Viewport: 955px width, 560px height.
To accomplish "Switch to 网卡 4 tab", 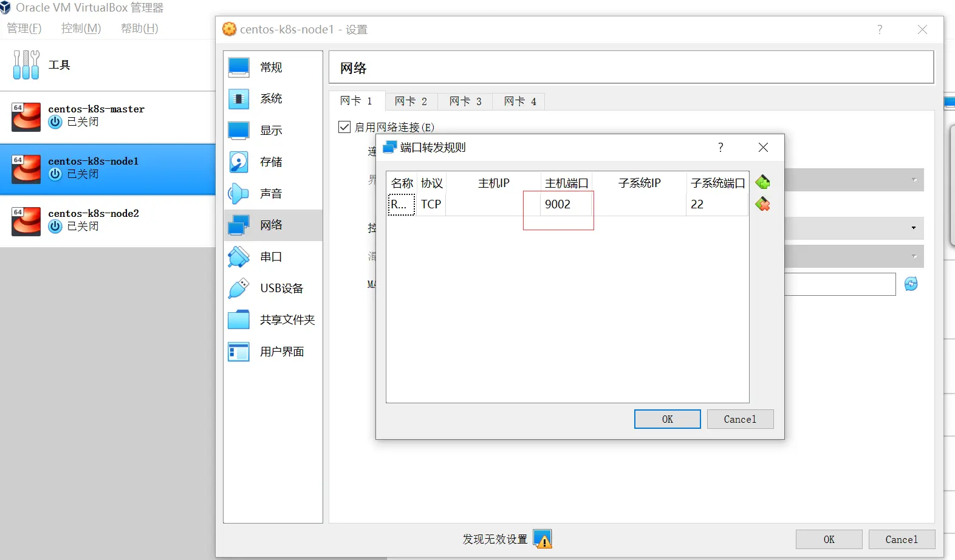I will pyautogui.click(x=521, y=101).
